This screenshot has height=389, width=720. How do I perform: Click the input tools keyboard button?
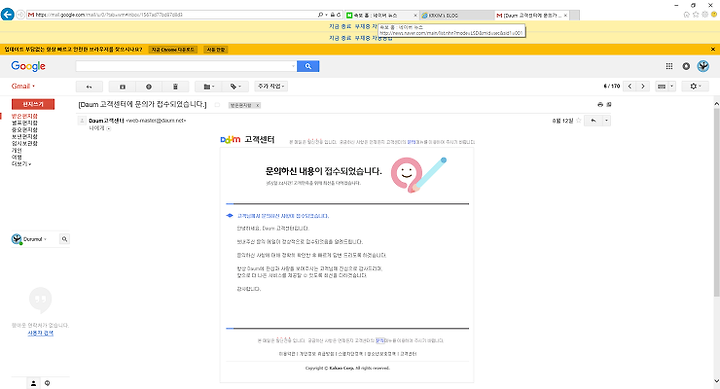coord(662,86)
